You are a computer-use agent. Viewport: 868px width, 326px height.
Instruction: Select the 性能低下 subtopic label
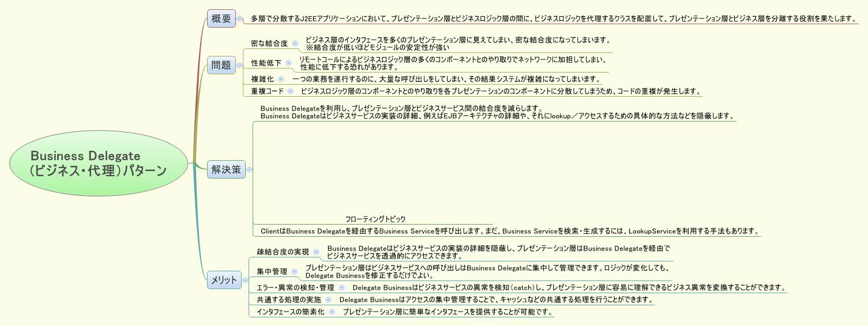266,63
